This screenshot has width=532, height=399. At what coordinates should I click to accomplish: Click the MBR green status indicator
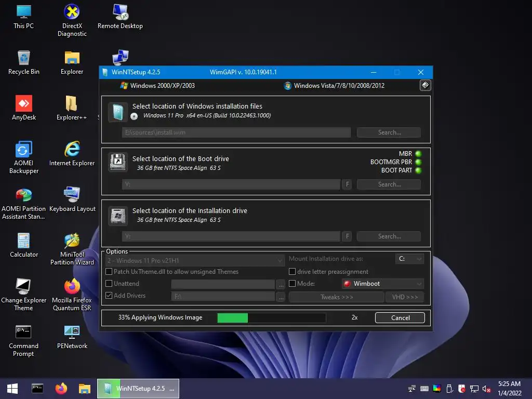[418, 154]
